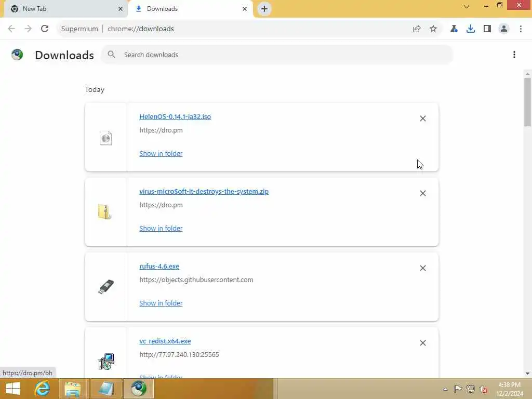Open the tab search chevron
The image size is (532, 399).
(467, 6)
